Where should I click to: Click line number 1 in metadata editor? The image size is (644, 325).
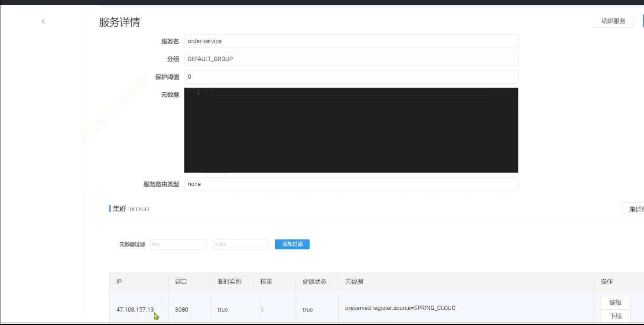coord(198,92)
